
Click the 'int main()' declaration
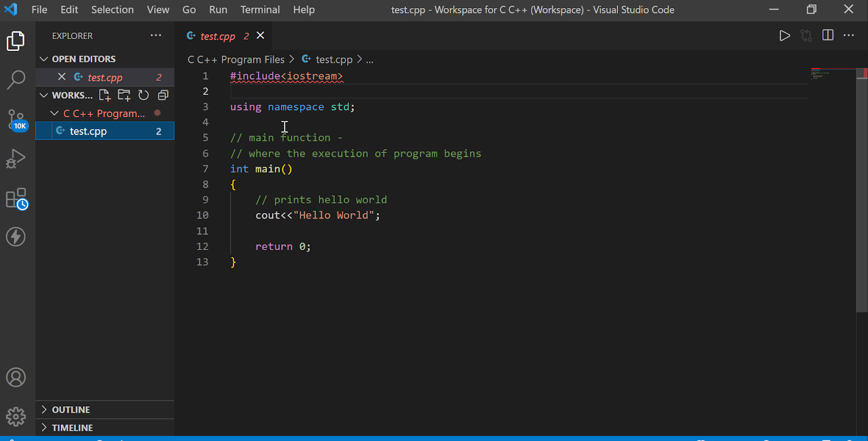tap(261, 169)
